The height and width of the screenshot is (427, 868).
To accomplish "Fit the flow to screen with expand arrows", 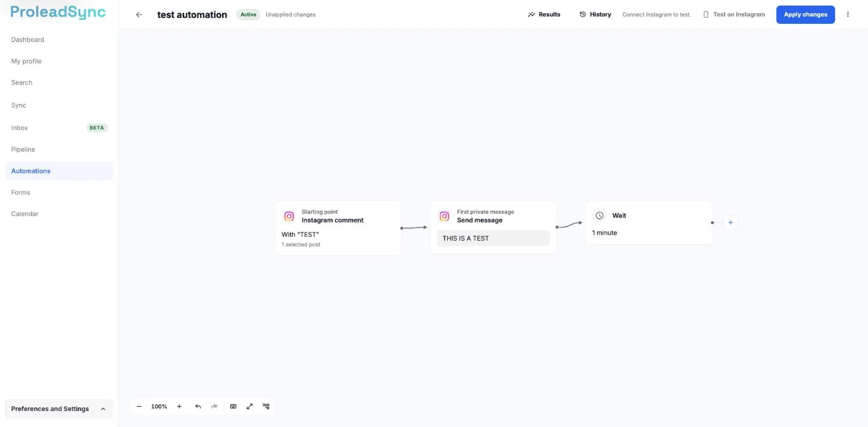I will (x=250, y=407).
